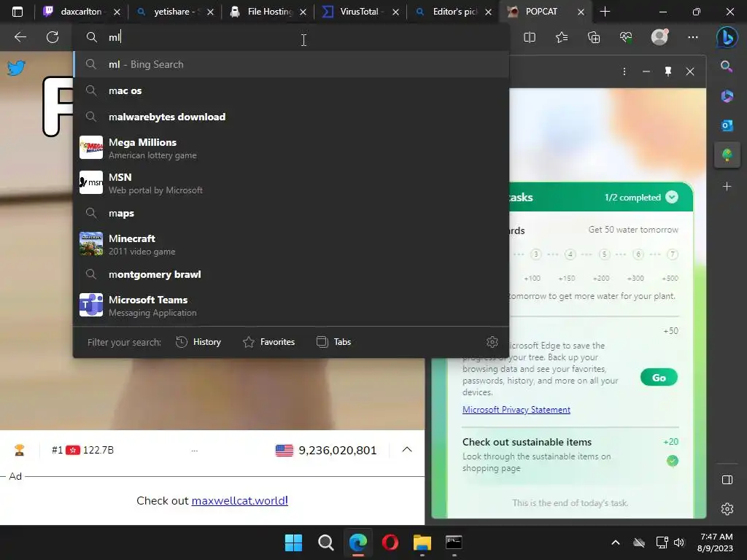Open the trophy leaderboard icon
Viewport: 747px width, 560px height.
[19, 449]
